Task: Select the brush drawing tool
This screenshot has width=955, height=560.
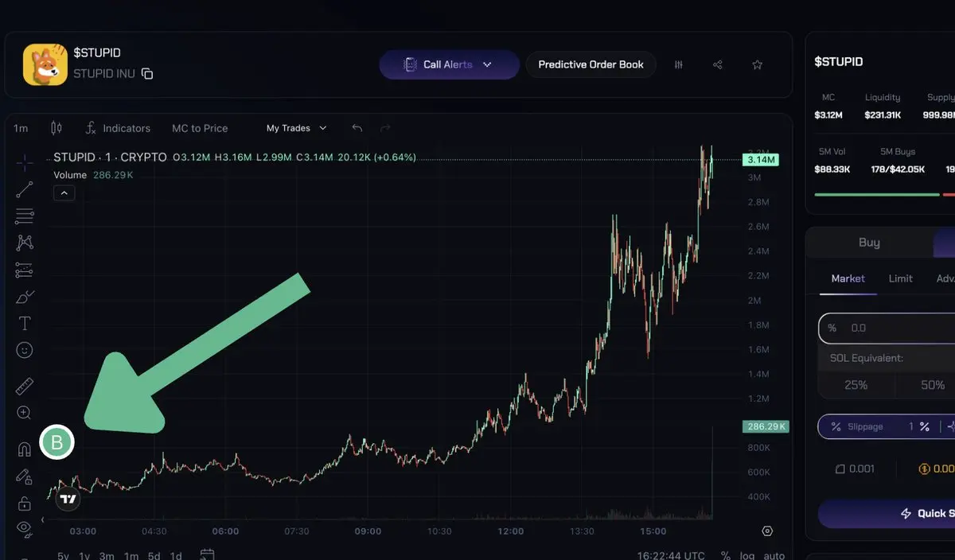Action: click(25, 297)
